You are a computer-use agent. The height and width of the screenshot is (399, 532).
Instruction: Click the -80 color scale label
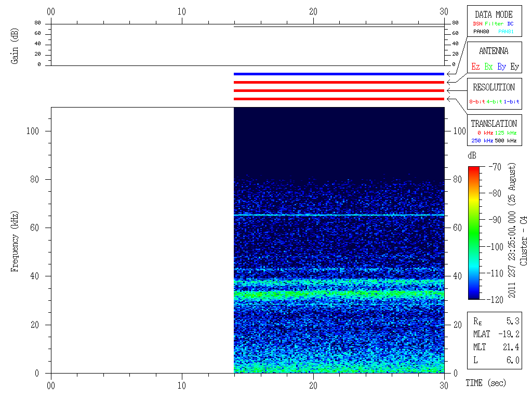point(495,193)
